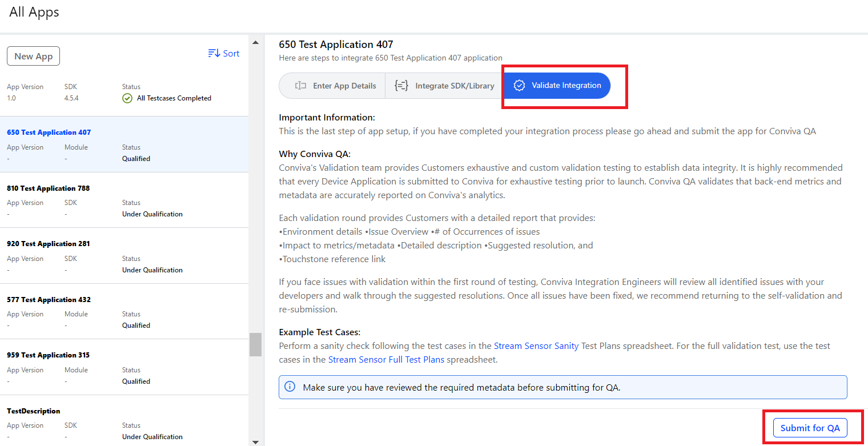Select 920 Test Application 281 in list

[49, 243]
